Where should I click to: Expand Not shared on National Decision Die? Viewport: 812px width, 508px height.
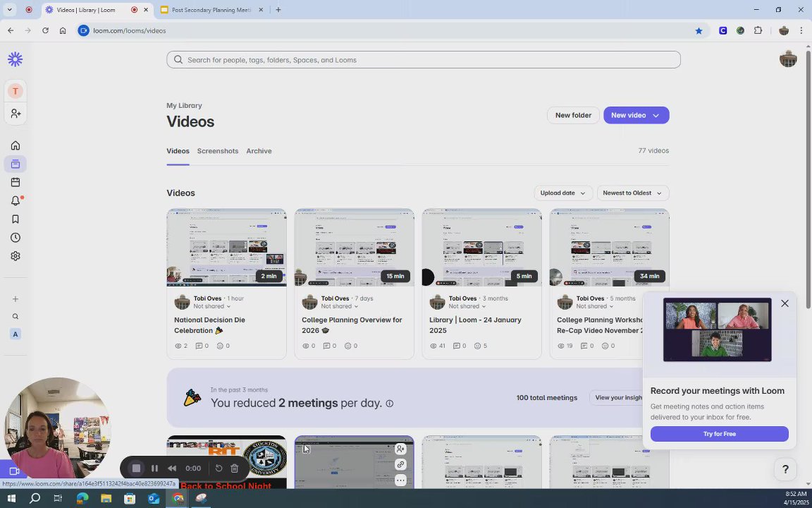click(x=211, y=306)
